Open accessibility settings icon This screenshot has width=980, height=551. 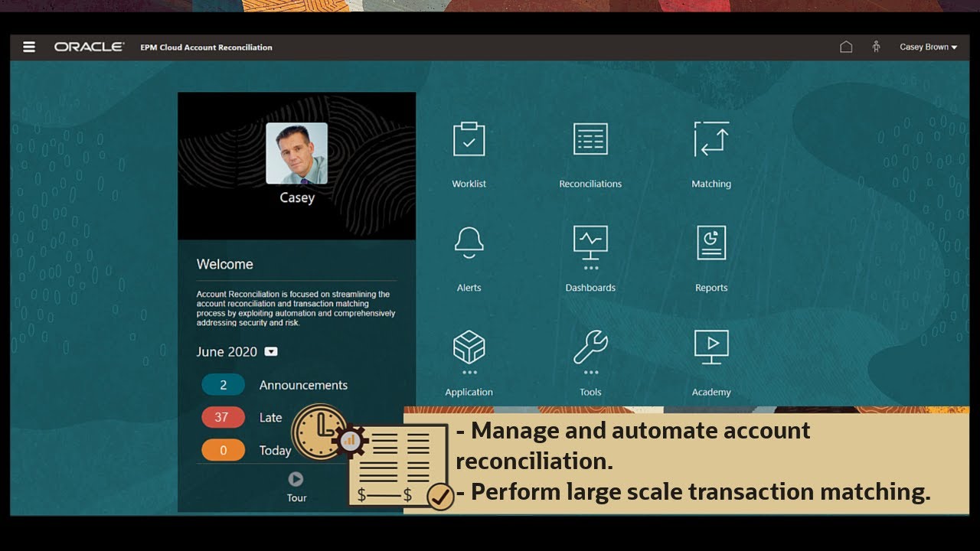coord(876,47)
